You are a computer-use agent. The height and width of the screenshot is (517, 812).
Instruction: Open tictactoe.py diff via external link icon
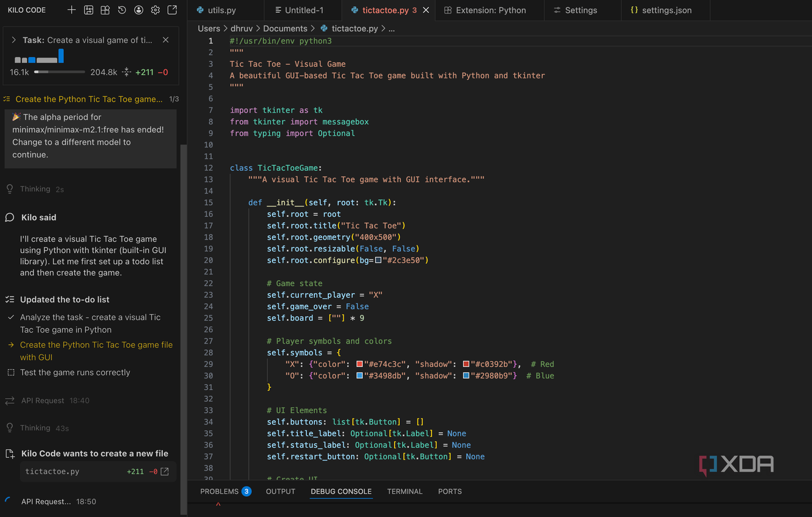[164, 472]
